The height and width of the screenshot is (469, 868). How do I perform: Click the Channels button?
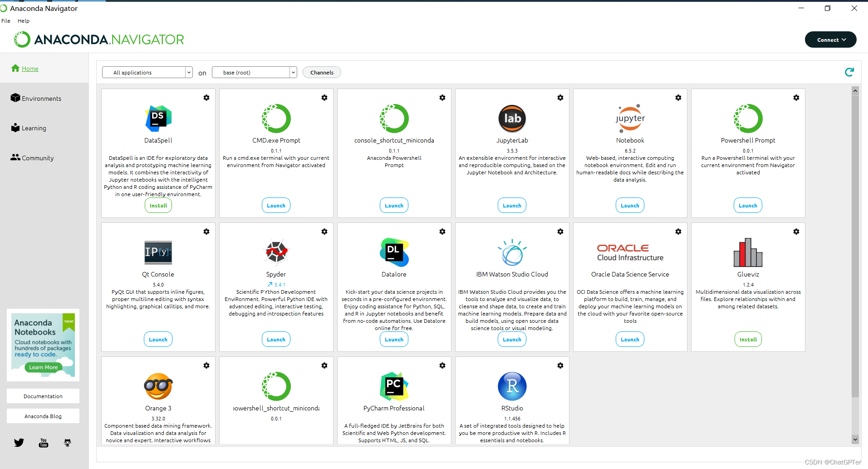pyautogui.click(x=322, y=72)
